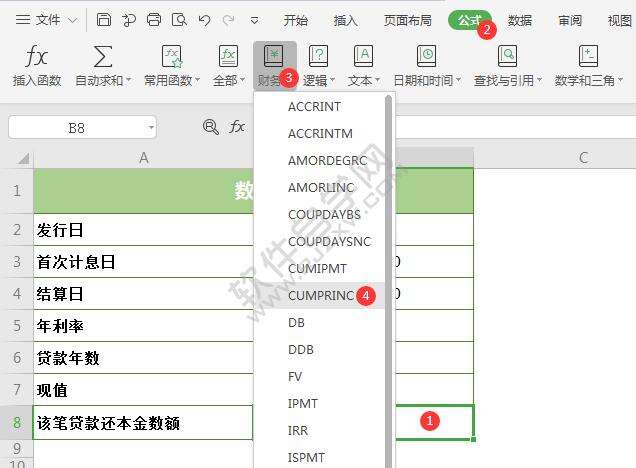Viewport: 636px width, 468px height.
Task: Click the Print Preview icon
Action: coord(179,19)
